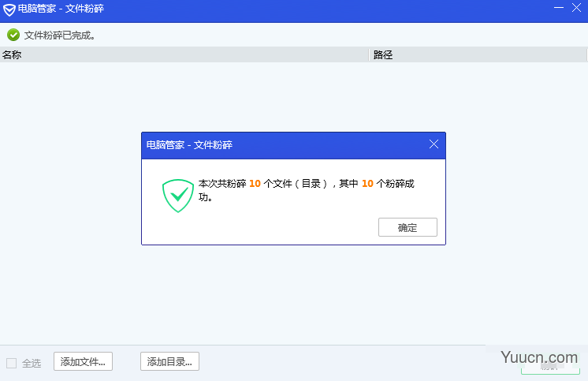Click the 电脑管家 shield logo in title bar
The image size is (588, 381).
pyautogui.click(x=9, y=9)
